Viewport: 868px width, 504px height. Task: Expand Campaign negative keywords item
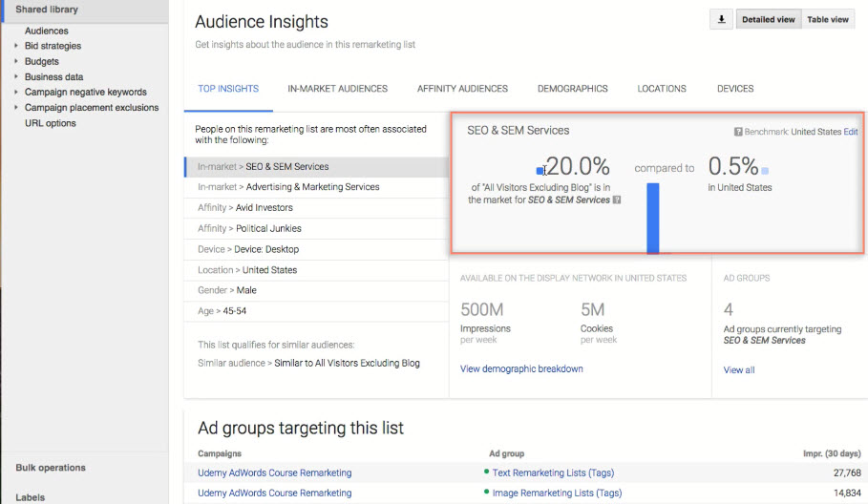point(16,93)
